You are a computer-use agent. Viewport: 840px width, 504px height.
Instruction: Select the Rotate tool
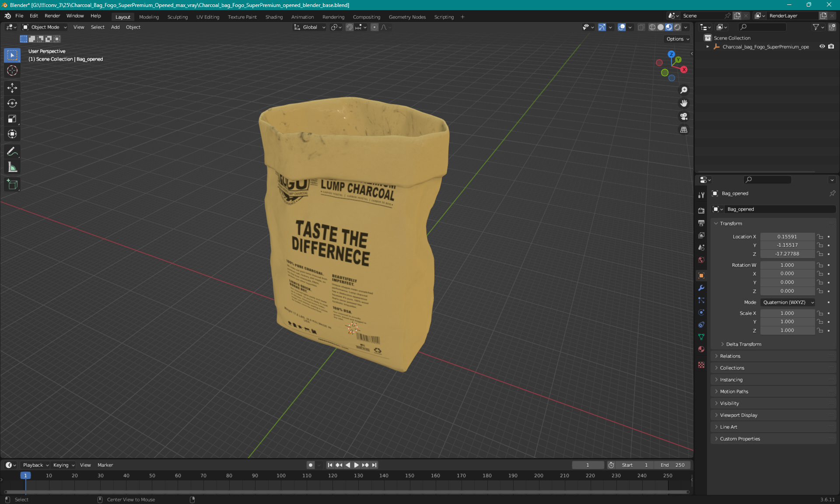(x=12, y=103)
